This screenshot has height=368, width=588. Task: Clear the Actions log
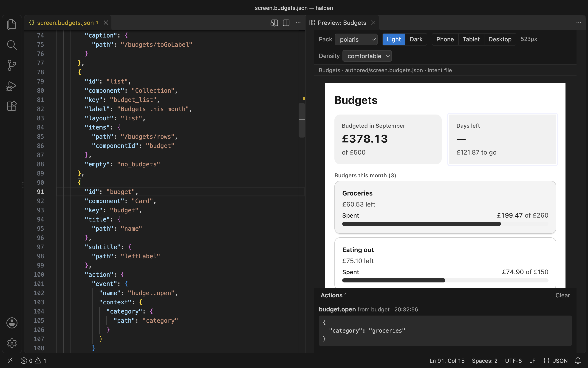pyautogui.click(x=563, y=295)
